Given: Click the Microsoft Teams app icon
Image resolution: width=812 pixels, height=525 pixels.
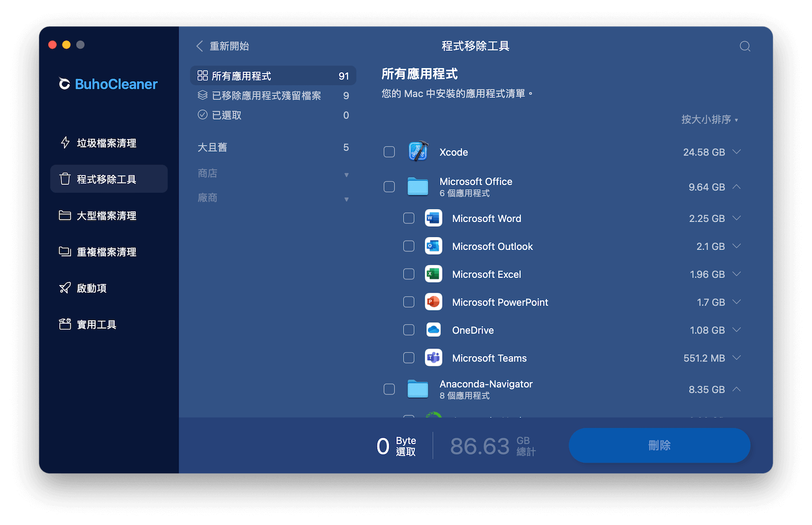Looking at the screenshot, I should pyautogui.click(x=433, y=358).
